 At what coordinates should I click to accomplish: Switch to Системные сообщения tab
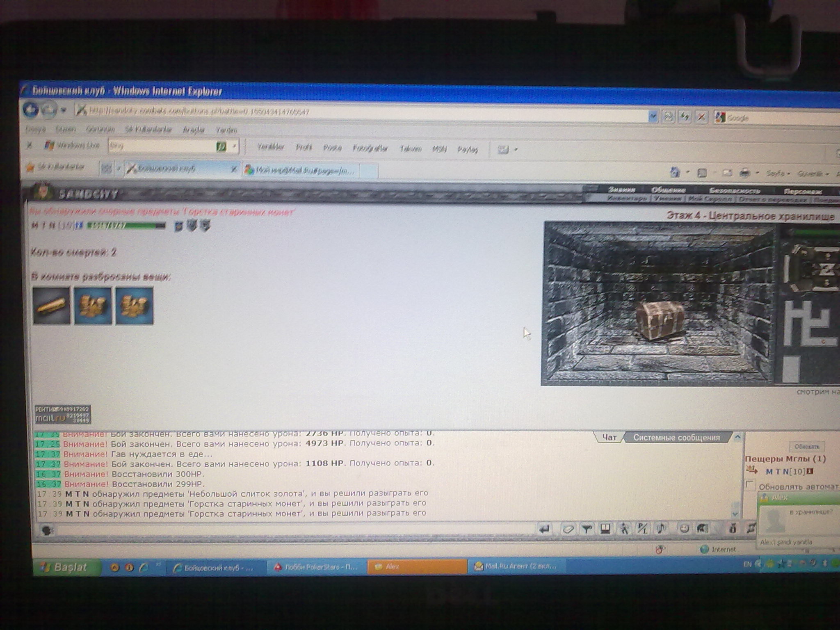676,438
